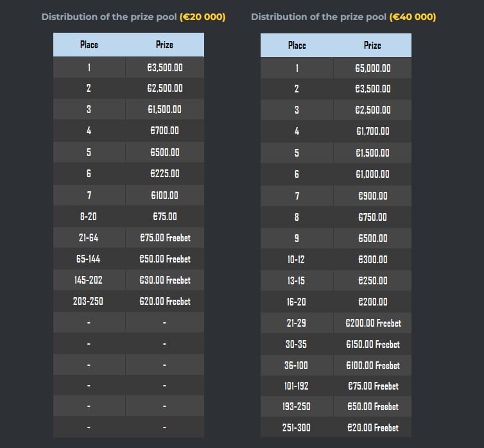Select the 8-20 place range cell
484x448 pixels.
pyautogui.click(x=89, y=216)
